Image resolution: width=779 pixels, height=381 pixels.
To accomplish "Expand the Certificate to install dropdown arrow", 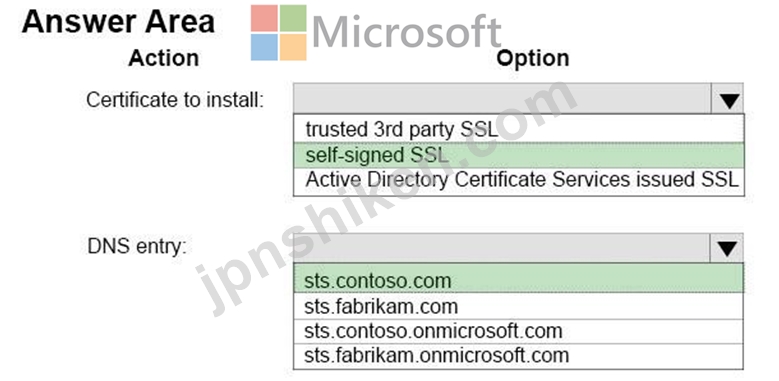I will 728,98.
